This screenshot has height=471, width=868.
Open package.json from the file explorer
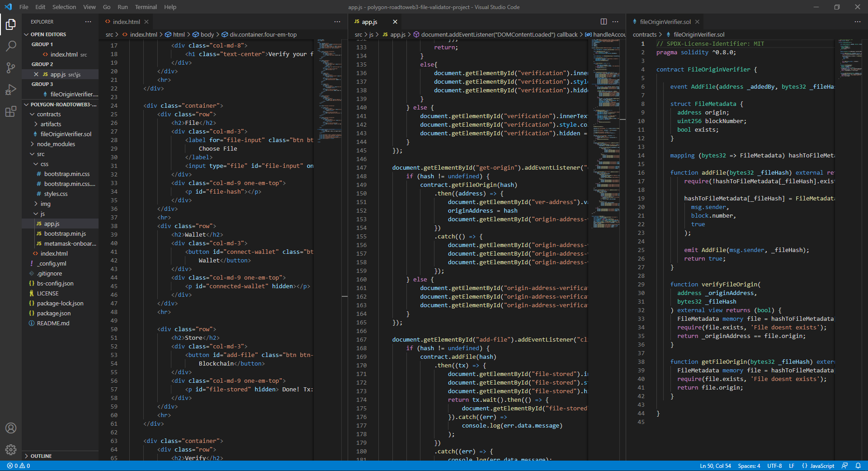coord(53,313)
